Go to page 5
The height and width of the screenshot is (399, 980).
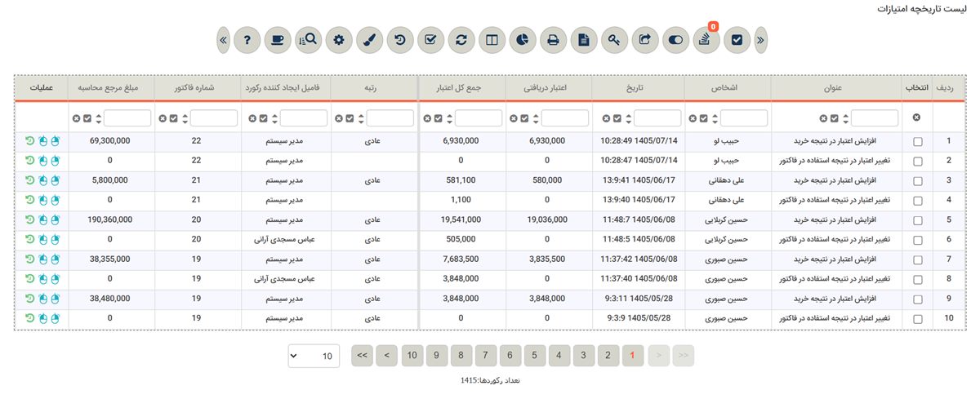(x=534, y=355)
